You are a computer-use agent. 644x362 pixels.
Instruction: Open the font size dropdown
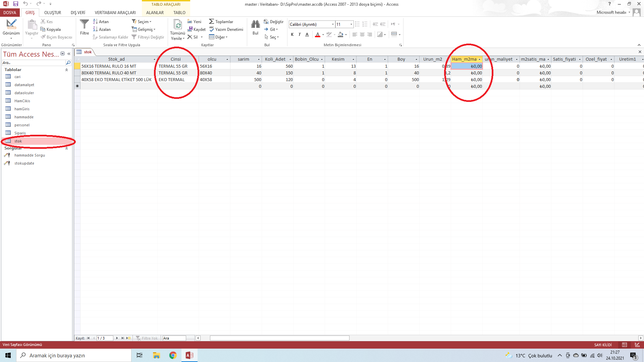(x=351, y=24)
